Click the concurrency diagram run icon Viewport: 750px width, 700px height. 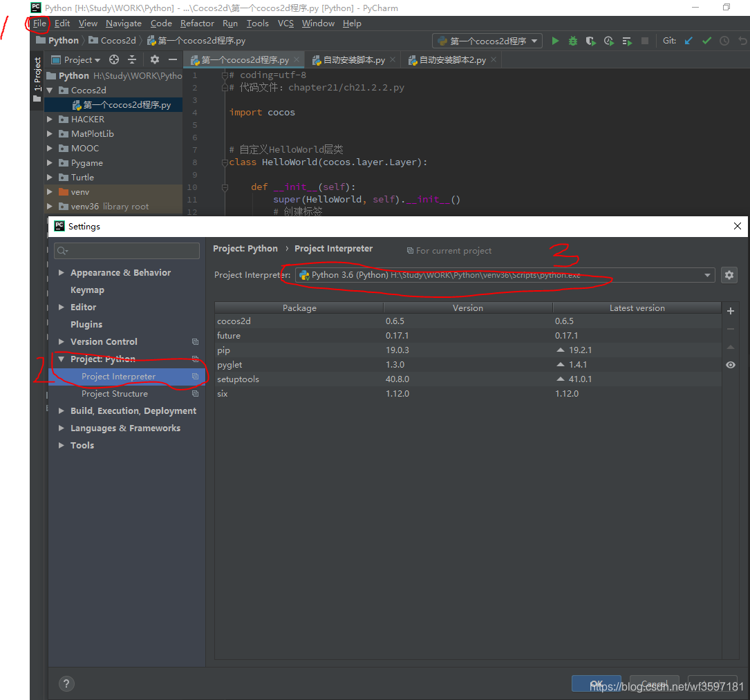[627, 41]
